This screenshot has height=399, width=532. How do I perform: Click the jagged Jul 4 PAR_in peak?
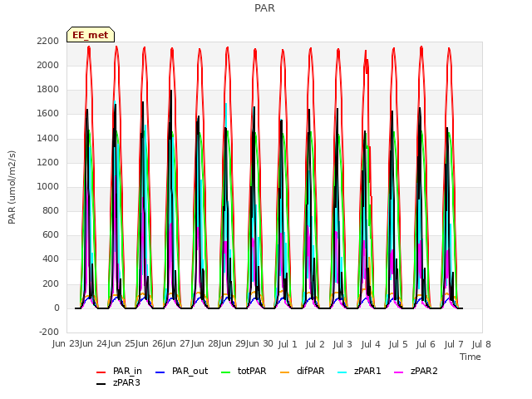367,62
